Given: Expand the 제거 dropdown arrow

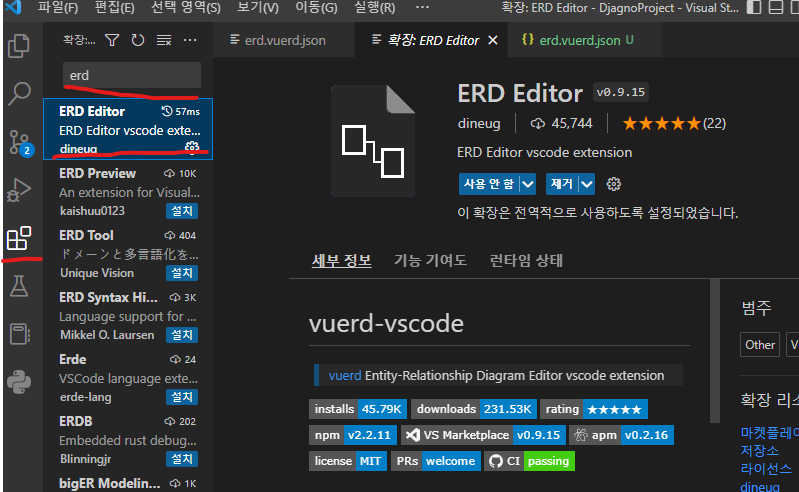Looking at the screenshot, I should pyautogui.click(x=587, y=184).
